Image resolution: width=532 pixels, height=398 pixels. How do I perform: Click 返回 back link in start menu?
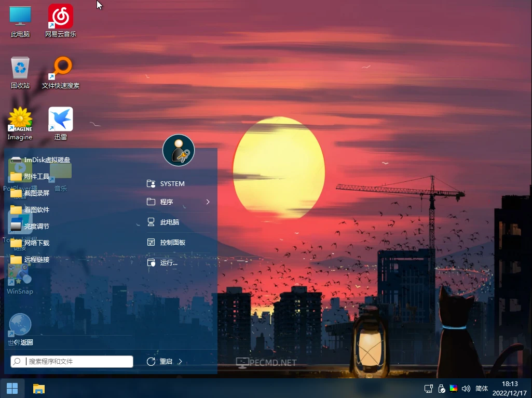tap(23, 342)
